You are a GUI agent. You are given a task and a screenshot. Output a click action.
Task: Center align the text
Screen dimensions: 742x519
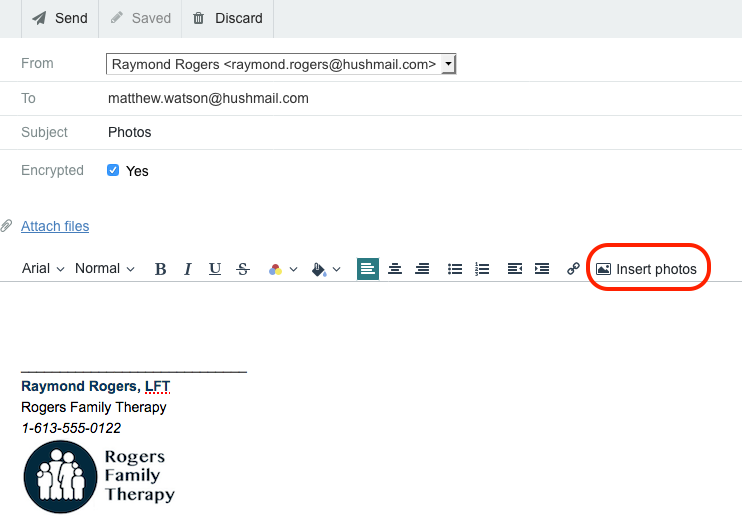[395, 269]
